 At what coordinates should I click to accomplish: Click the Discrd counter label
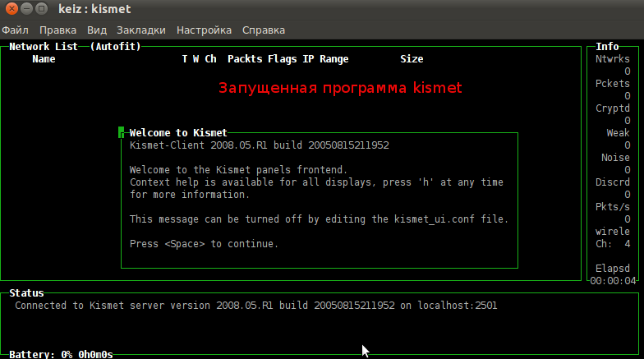pos(613,182)
